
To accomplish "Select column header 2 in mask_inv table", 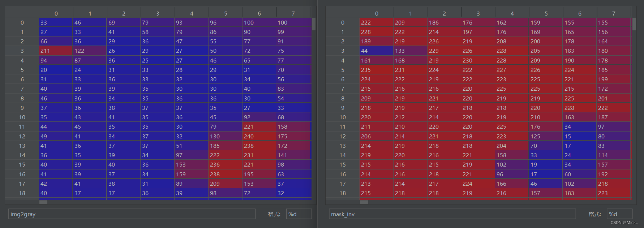I will click(x=444, y=13).
